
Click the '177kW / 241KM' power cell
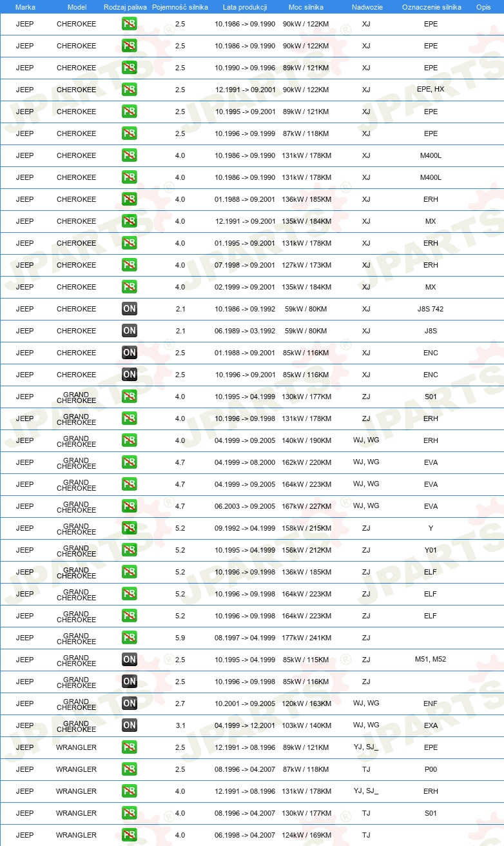pos(307,638)
